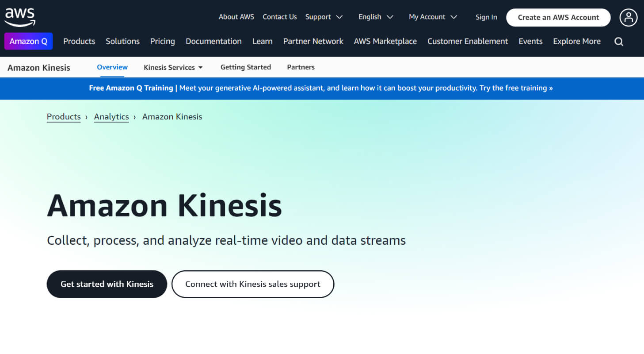644x354 pixels.
Task: Open the Products menu
Action: tap(79, 41)
